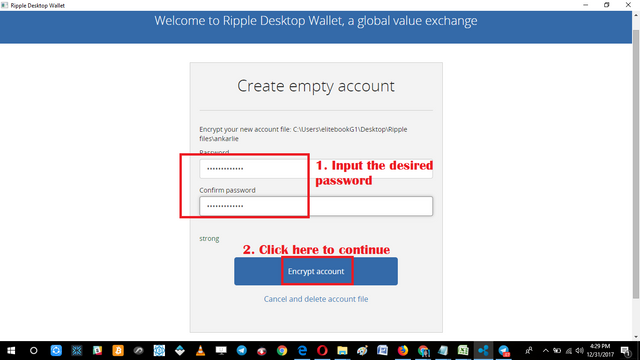Open Microsoft Edge from taskbar

pyautogui.click(x=302, y=351)
